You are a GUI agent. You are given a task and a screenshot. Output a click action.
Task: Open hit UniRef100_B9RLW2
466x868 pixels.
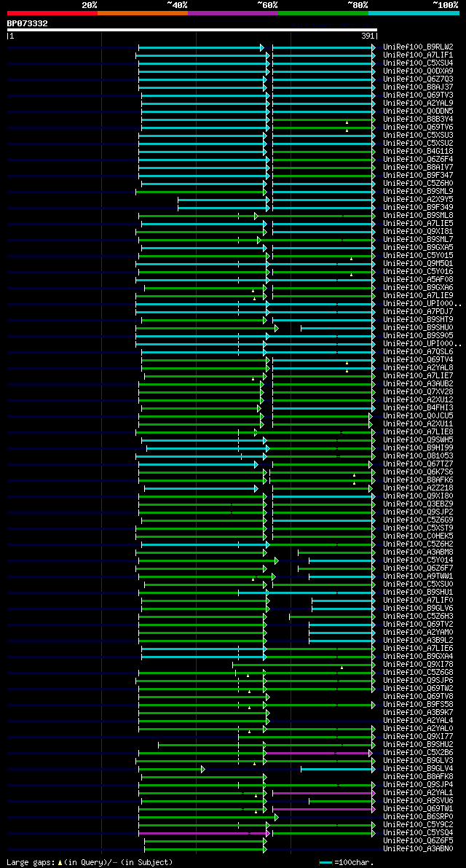click(x=418, y=47)
